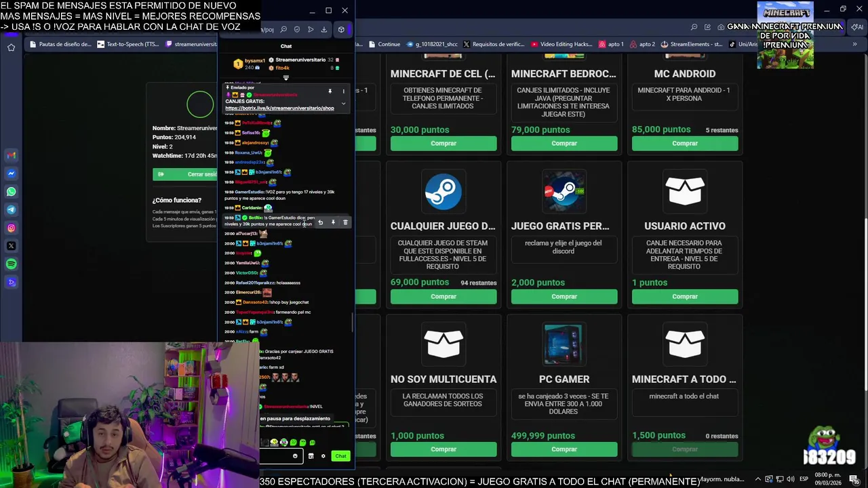The width and height of the screenshot is (868, 488).
Task: Buy MC ANDROID for 85,000 puntos
Action: pos(685,144)
